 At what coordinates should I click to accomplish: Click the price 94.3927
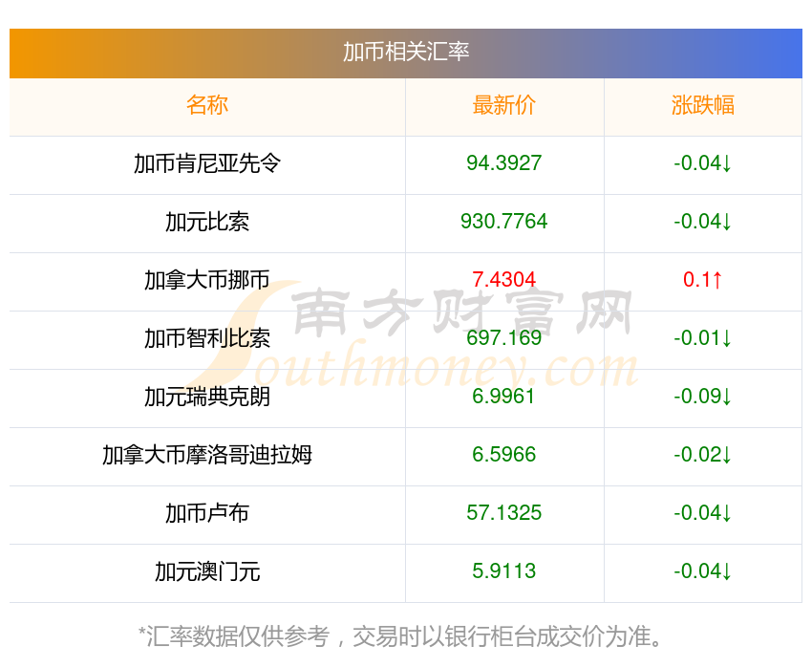(x=503, y=163)
